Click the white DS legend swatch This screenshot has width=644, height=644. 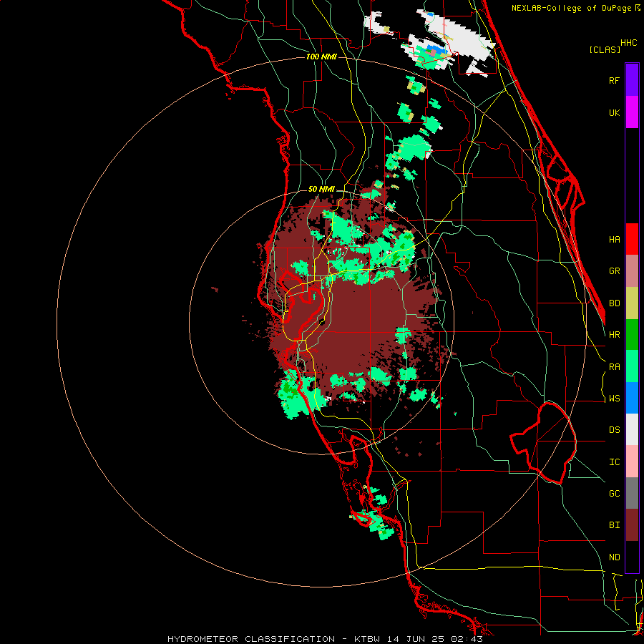[632, 429]
